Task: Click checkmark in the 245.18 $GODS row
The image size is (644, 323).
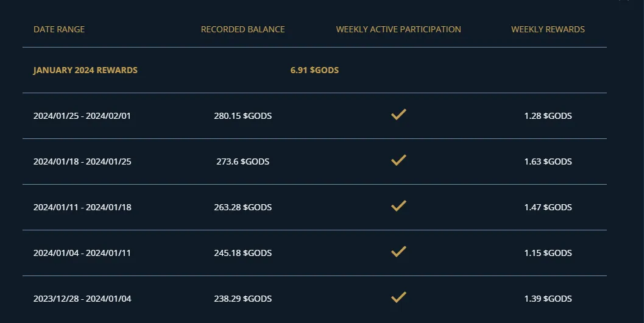Action: click(398, 252)
